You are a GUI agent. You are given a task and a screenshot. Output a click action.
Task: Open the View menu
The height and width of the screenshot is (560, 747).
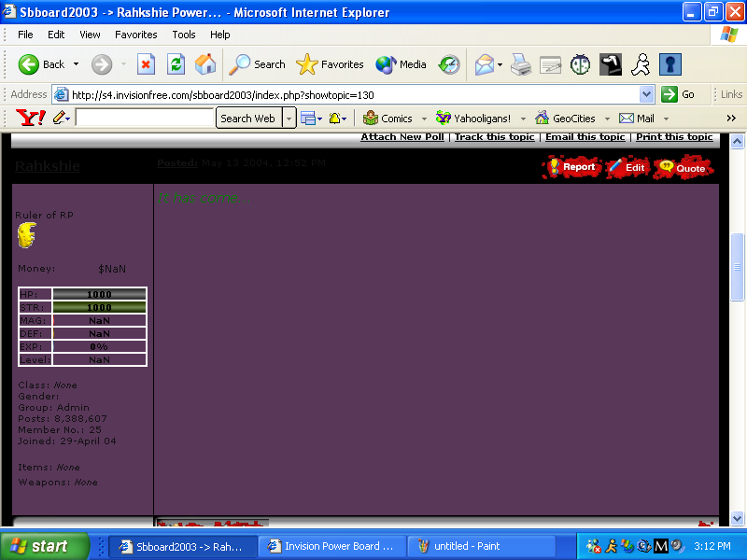coord(90,35)
